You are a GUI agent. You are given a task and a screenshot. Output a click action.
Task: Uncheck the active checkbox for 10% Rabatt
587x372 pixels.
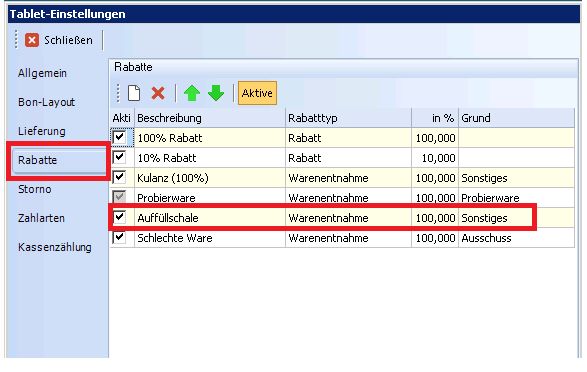[x=119, y=157]
